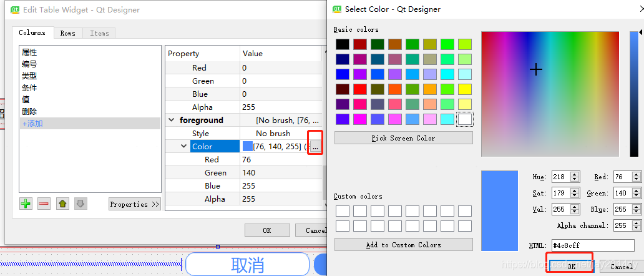Switch to the Items tab

pos(99,33)
